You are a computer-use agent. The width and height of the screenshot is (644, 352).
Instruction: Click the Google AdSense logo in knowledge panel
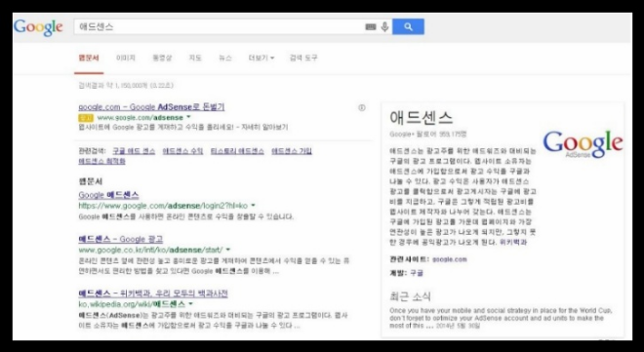point(583,144)
